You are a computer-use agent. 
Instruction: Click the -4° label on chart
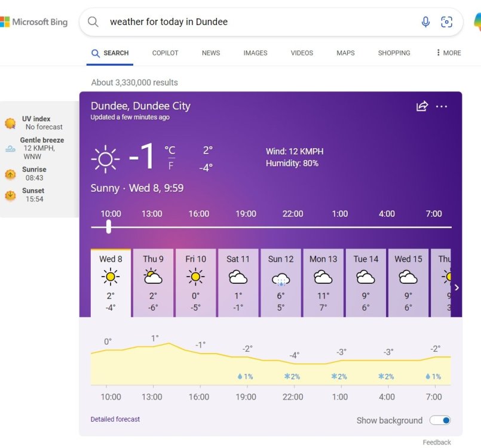(294, 355)
